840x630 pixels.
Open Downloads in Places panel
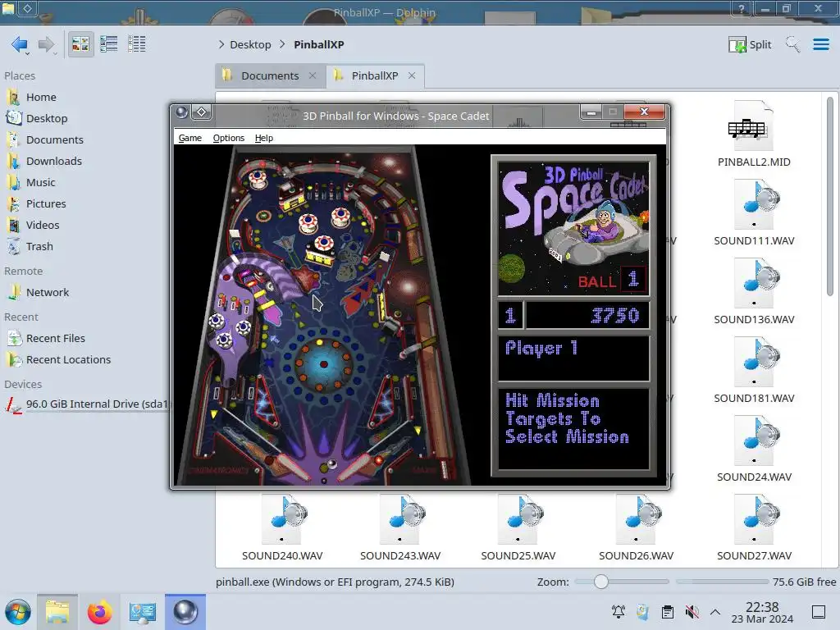53,162
